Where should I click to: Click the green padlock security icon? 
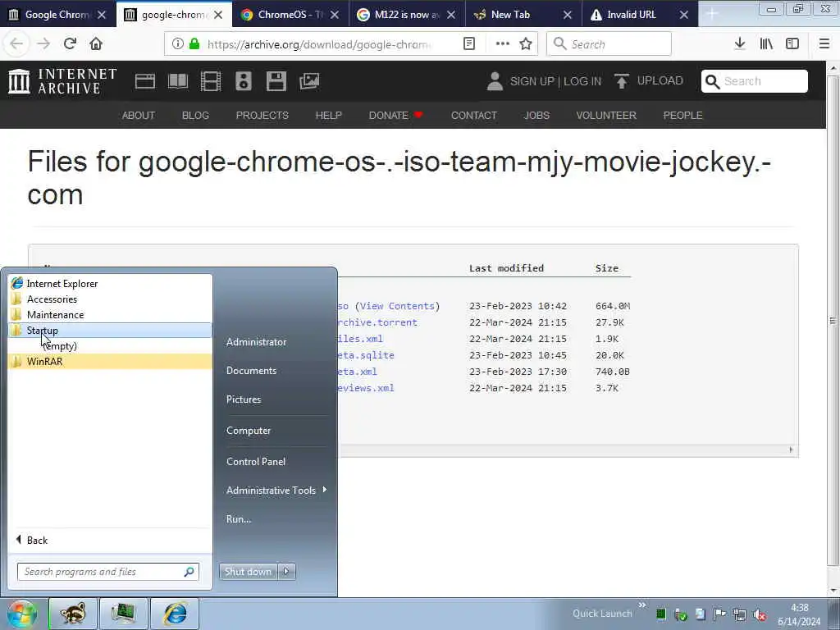click(x=194, y=44)
